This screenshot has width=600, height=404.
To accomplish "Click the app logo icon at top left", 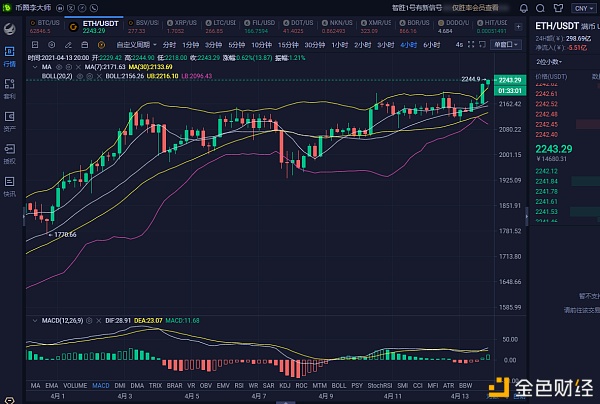I will click(7, 6).
